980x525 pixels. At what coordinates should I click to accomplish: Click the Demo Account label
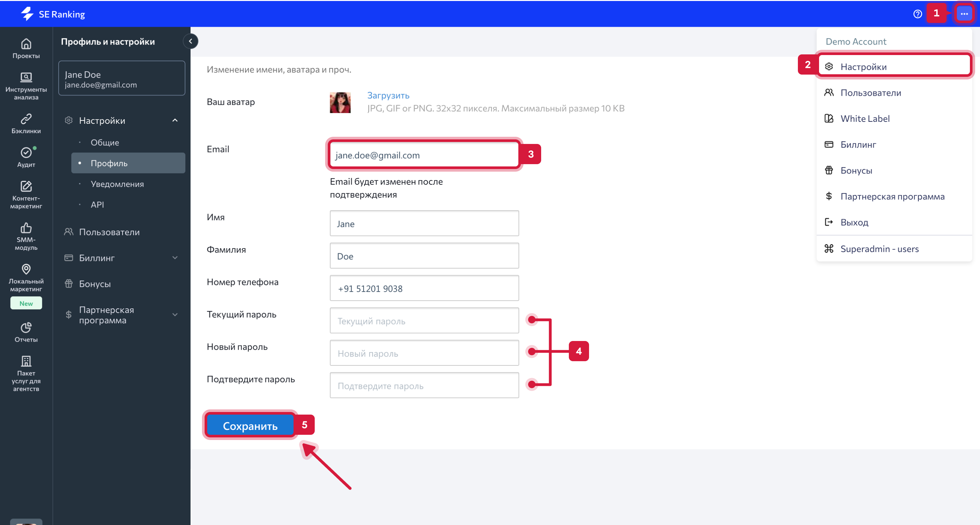(x=856, y=41)
